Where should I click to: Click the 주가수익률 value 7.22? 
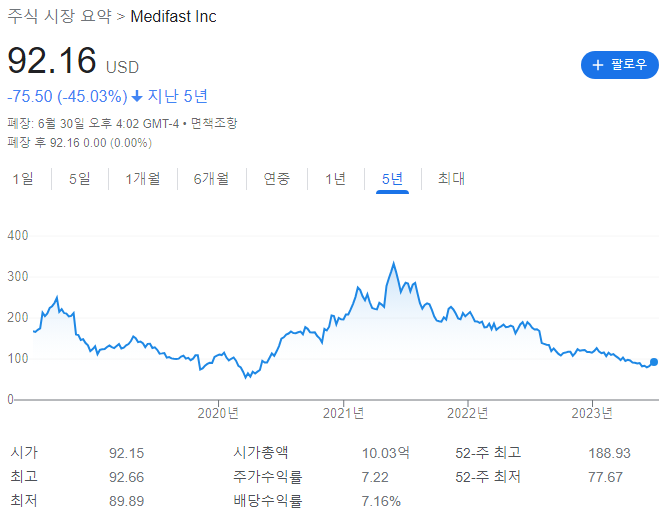point(375,477)
